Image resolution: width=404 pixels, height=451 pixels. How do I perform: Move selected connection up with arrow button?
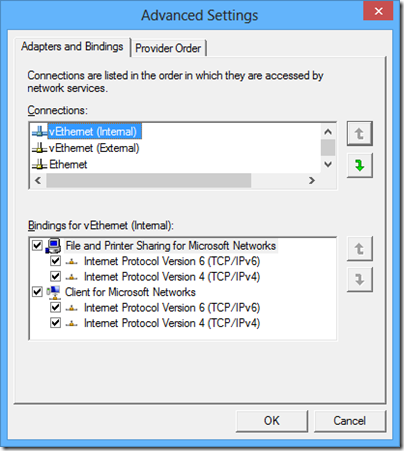(359, 134)
